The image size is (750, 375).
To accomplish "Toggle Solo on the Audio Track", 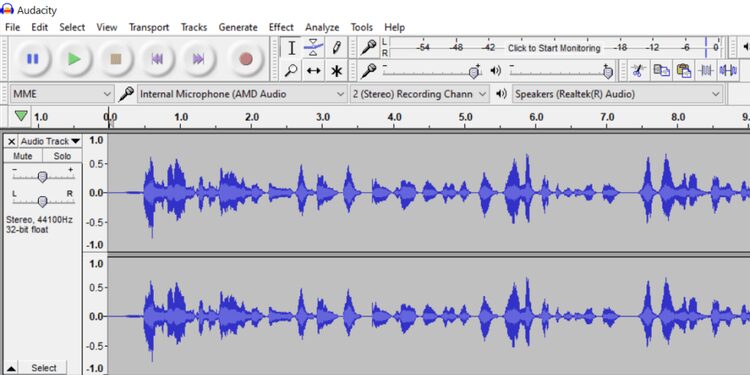I will point(62,156).
